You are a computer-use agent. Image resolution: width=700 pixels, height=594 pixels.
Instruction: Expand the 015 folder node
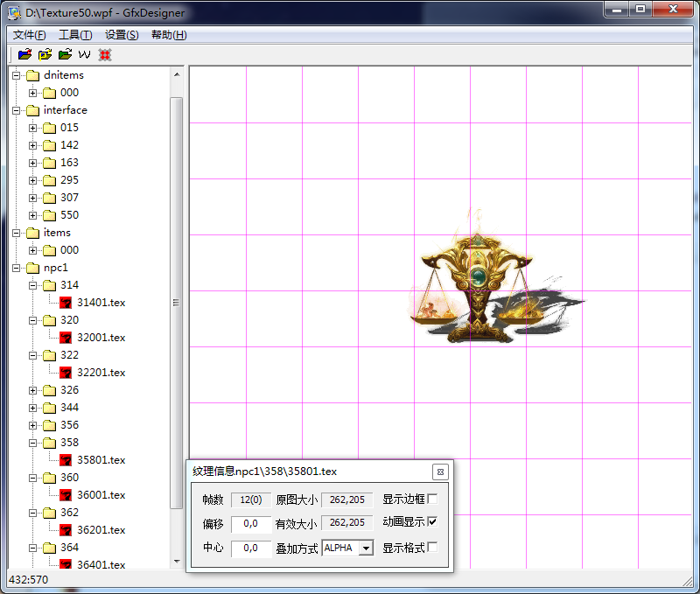pyautogui.click(x=33, y=128)
